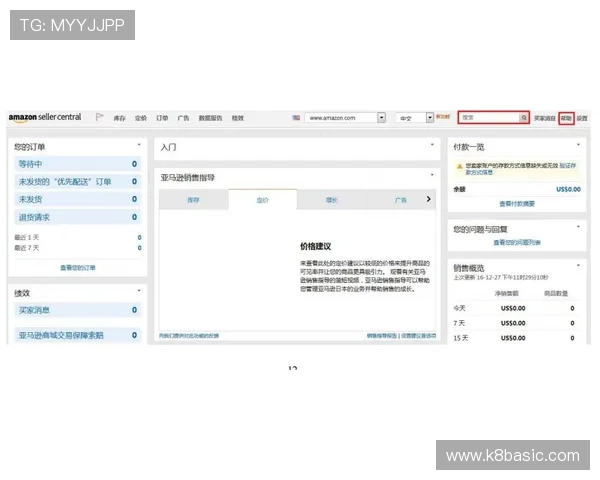Click the 帮助 help link
The width and height of the screenshot is (600, 480).
click(x=566, y=118)
